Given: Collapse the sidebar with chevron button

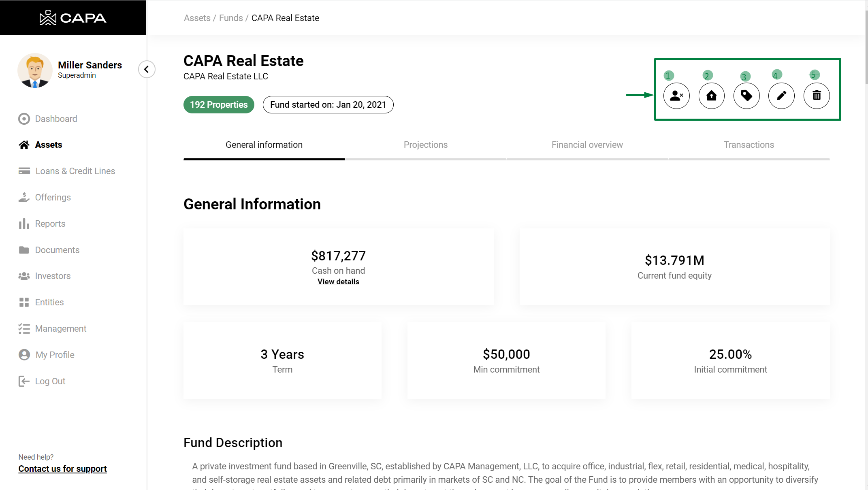Looking at the screenshot, I should (x=147, y=69).
